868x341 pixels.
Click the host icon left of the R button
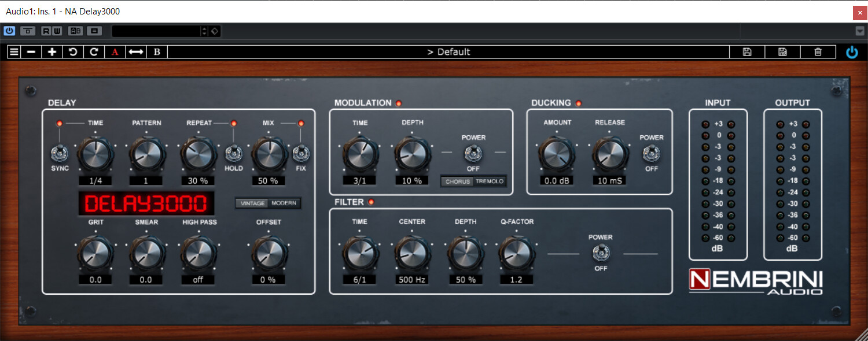click(28, 31)
